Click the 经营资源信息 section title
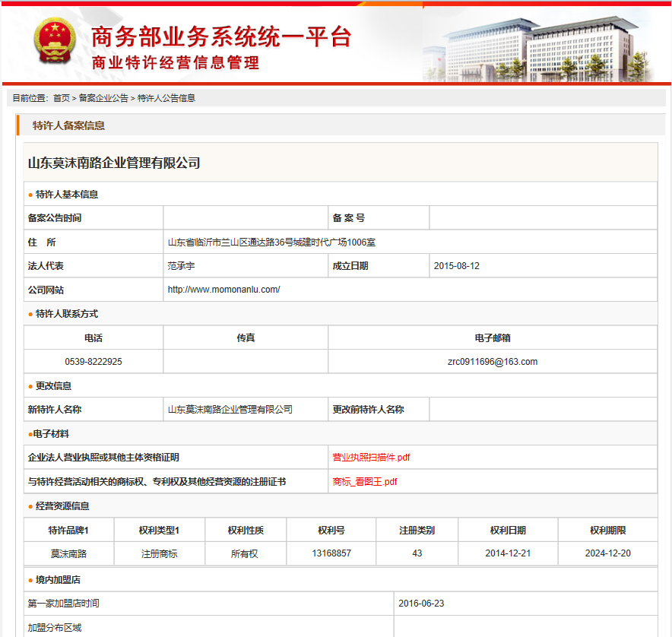This screenshot has width=672, height=637. 62,506
